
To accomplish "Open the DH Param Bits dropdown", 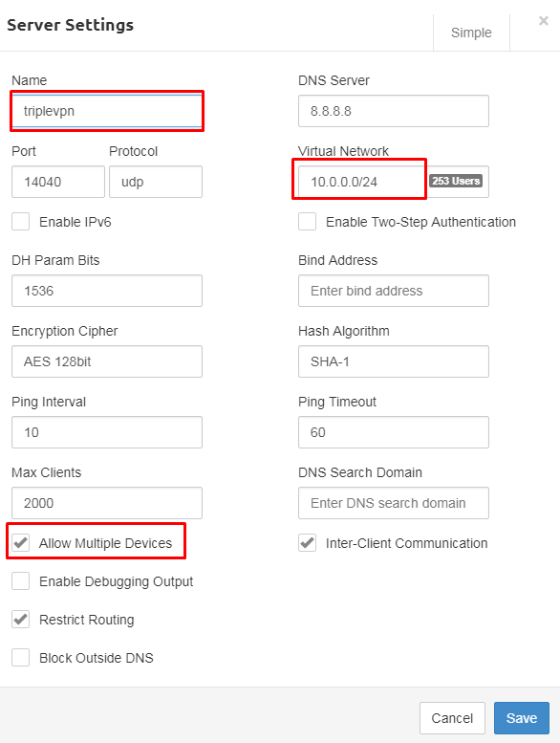I will 107,291.
